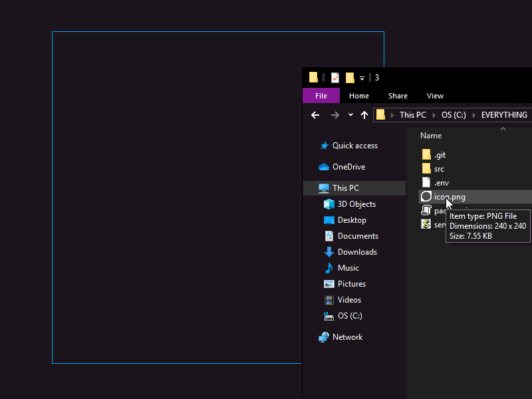
Task: Sort by the Name column header
Action: click(x=431, y=136)
